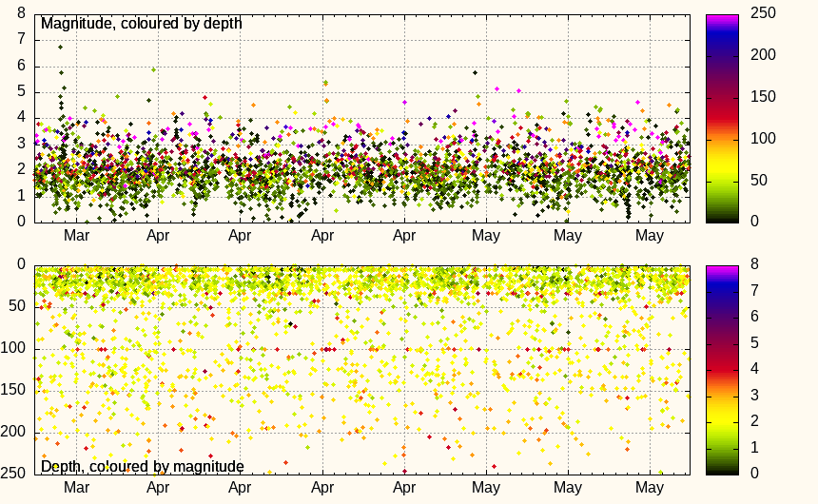Click the "5" label on the magnitude colour bar

click(x=754, y=342)
